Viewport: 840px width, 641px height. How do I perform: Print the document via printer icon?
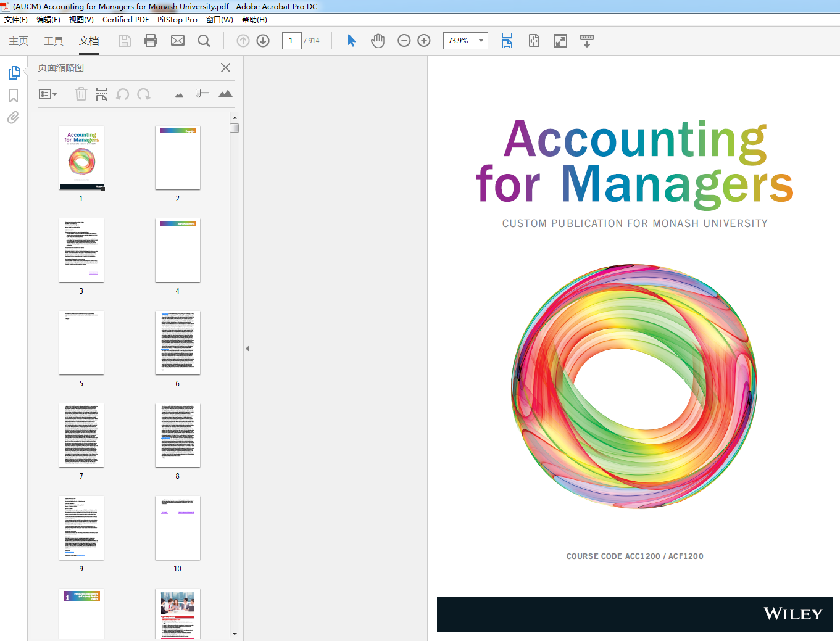point(151,41)
